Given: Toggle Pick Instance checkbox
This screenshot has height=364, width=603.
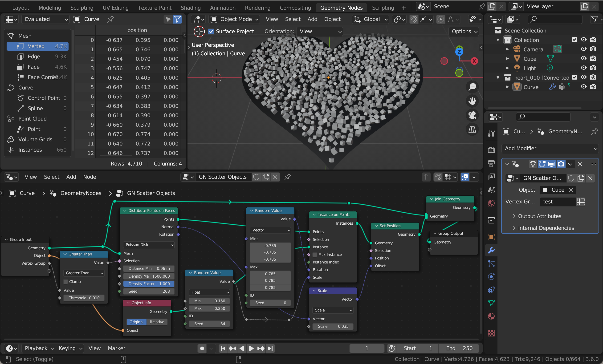Looking at the screenshot, I should click(x=315, y=255).
